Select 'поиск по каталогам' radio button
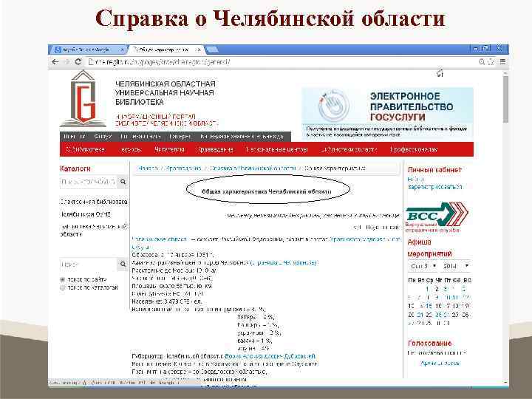The width and height of the screenshot is (532, 399). [x=62, y=287]
